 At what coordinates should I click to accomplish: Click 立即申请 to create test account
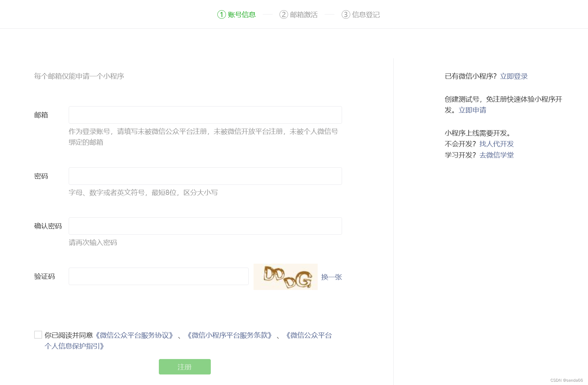473,110
